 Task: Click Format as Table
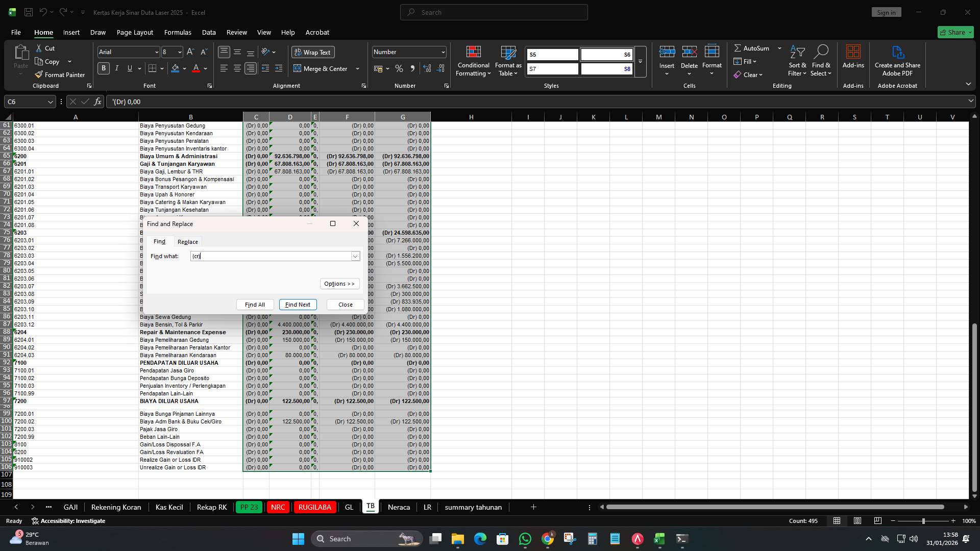[508, 60]
